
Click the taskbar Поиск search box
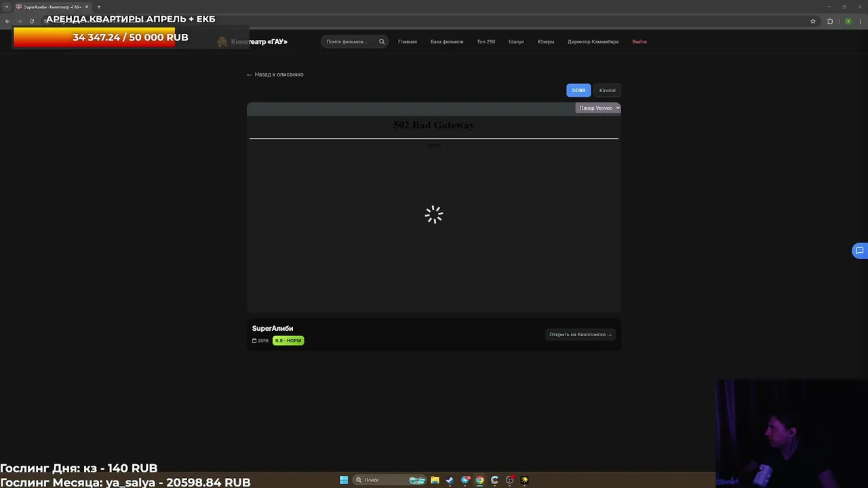(390, 480)
